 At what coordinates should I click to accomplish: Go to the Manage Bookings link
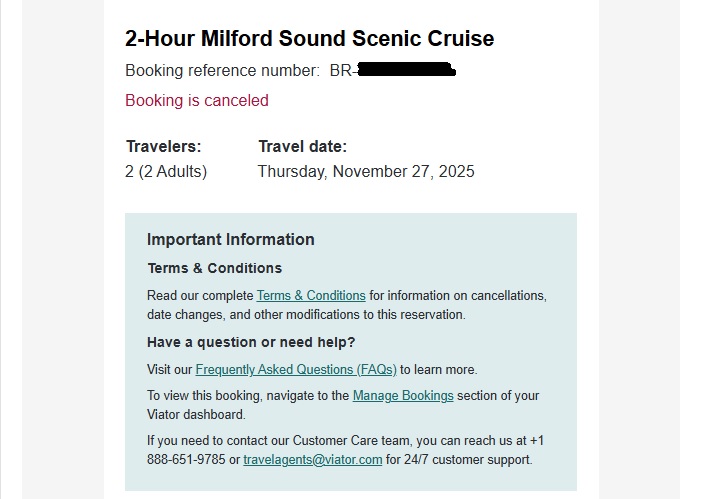403,396
